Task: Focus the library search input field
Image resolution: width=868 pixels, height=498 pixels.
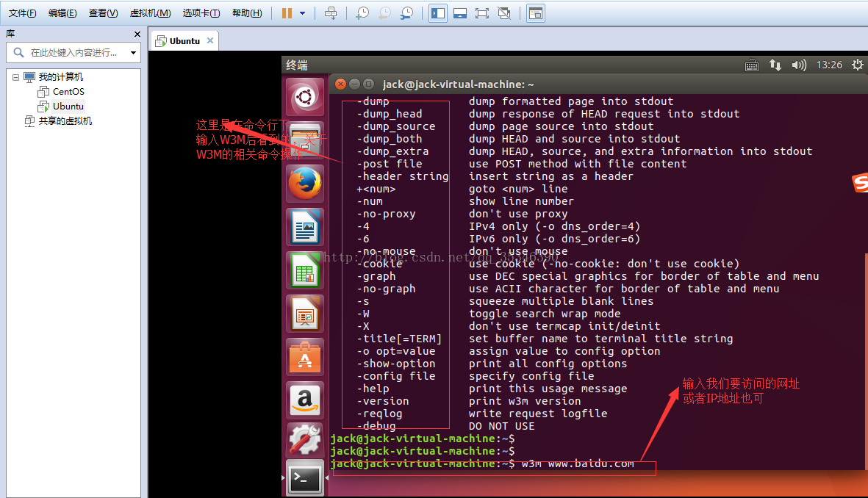Action: [x=75, y=53]
